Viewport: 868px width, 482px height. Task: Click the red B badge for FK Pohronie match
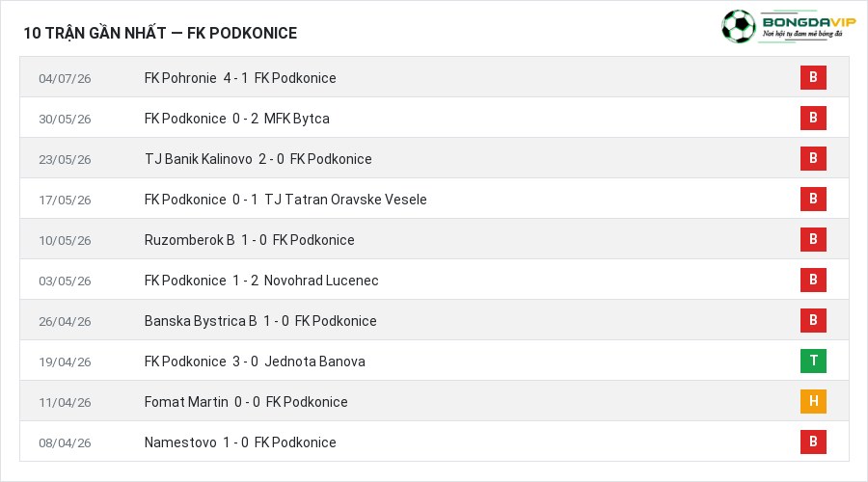[813, 77]
